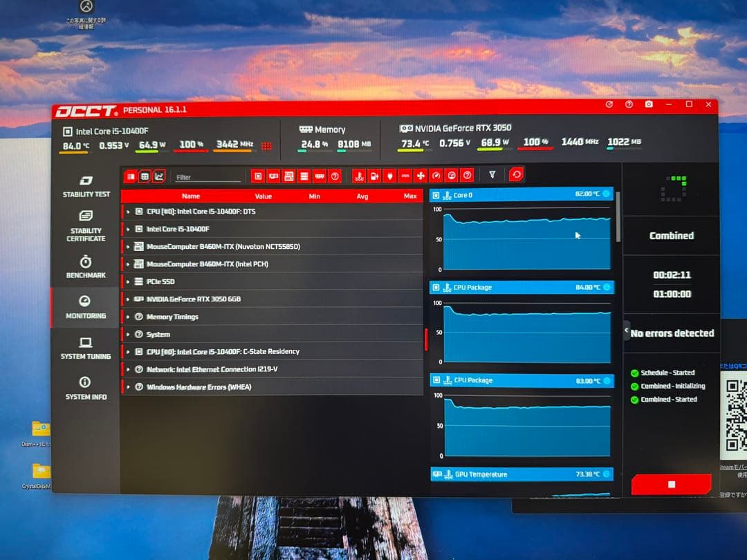Sort by the Name column header
Image resolution: width=747 pixels, height=560 pixels.
(x=191, y=196)
